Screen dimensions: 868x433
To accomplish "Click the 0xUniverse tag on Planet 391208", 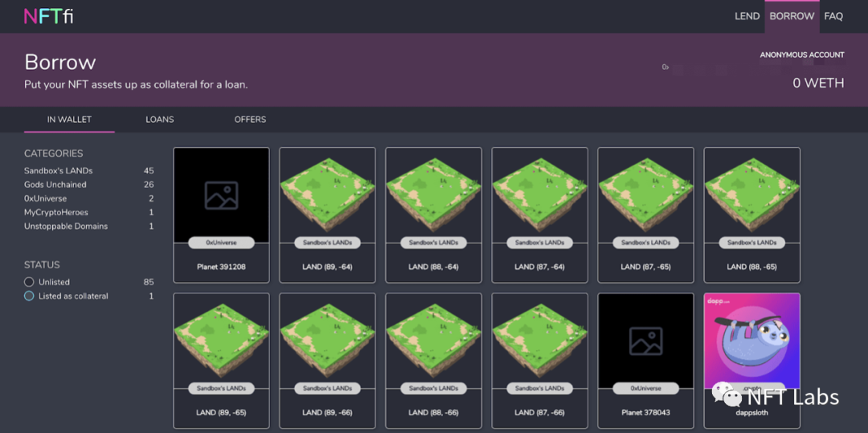I will (222, 243).
